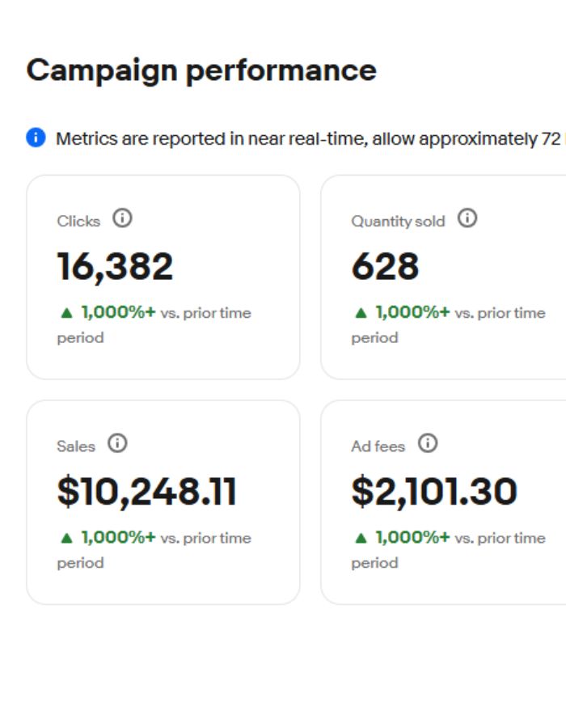Select the $2,101.30 ad fees amount

434,492
